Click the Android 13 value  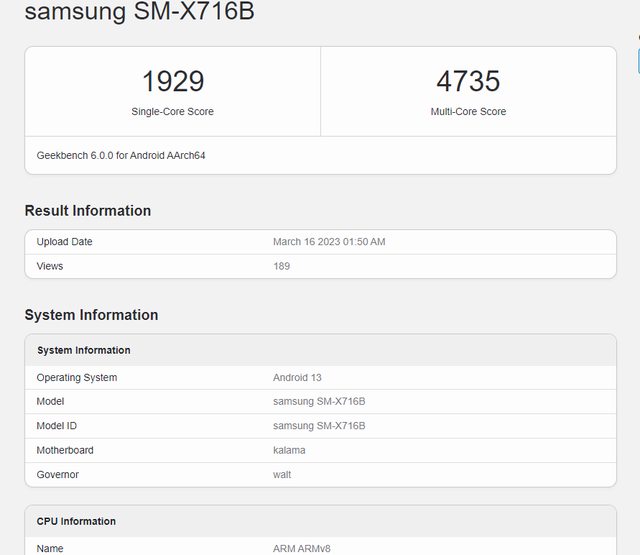click(297, 378)
